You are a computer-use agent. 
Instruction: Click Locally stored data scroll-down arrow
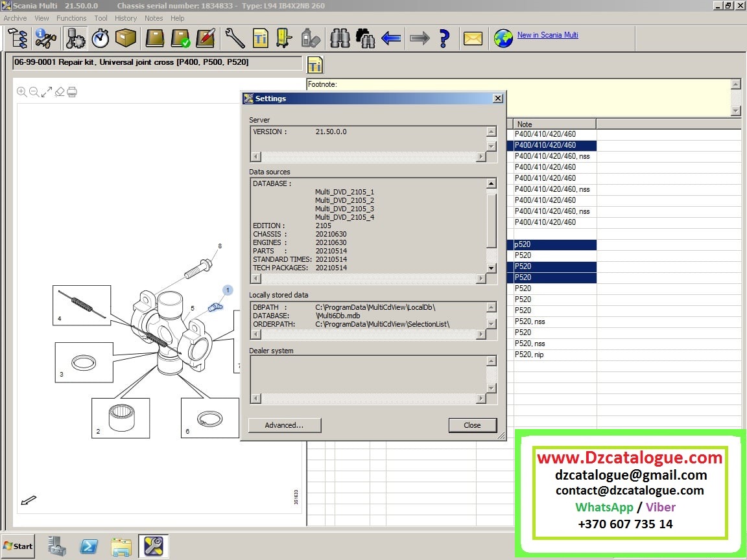(x=491, y=324)
